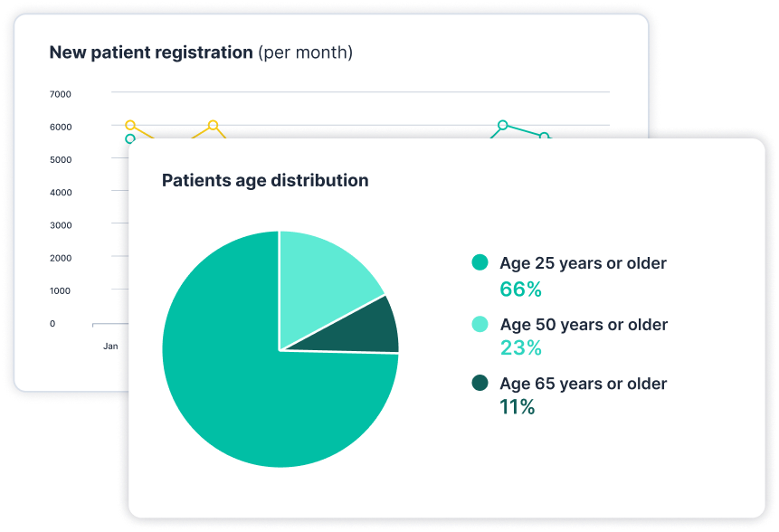Click the "Patients age distribution" title
This screenshot has width=779, height=532.
[265, 180]
